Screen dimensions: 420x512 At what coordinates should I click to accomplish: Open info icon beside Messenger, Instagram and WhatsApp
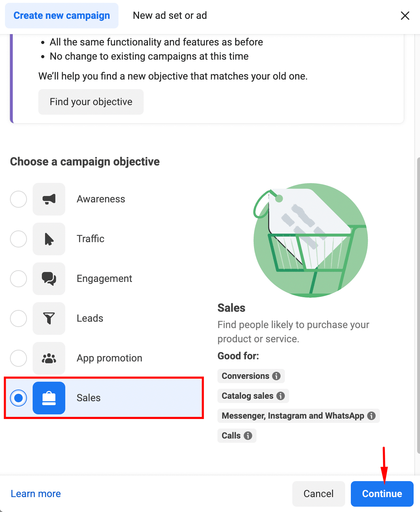coord(371,416)
